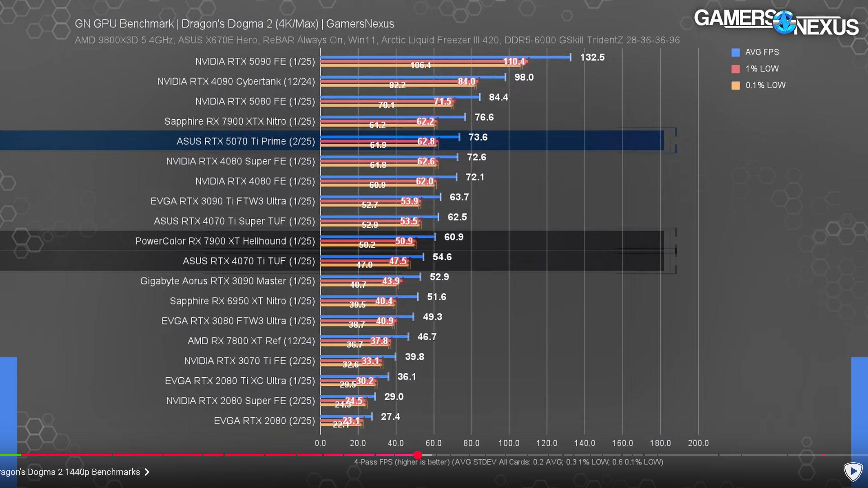The width and height of the screenshot is (868, 488).
Task: Click the 4-Pass FPS axis caption text
Action: click(x=508, y=462)
